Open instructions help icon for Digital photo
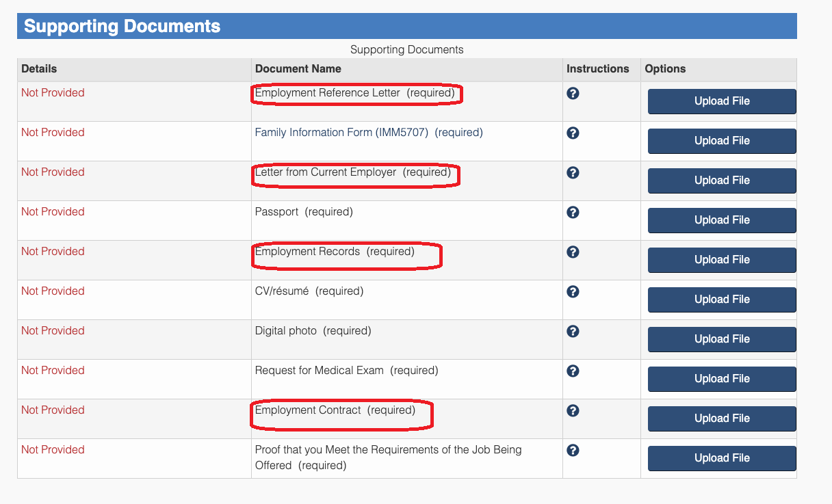This screenshot has height=504, width=832. pos(573,331)
